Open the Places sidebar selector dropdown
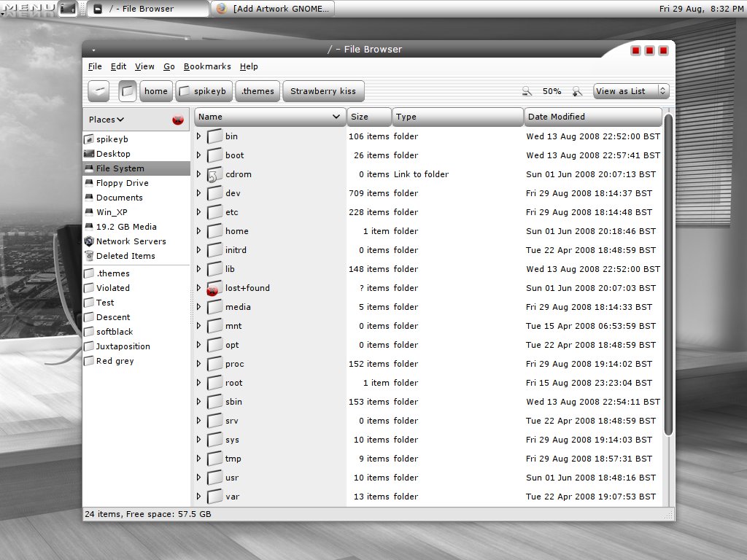 point(107,120)
